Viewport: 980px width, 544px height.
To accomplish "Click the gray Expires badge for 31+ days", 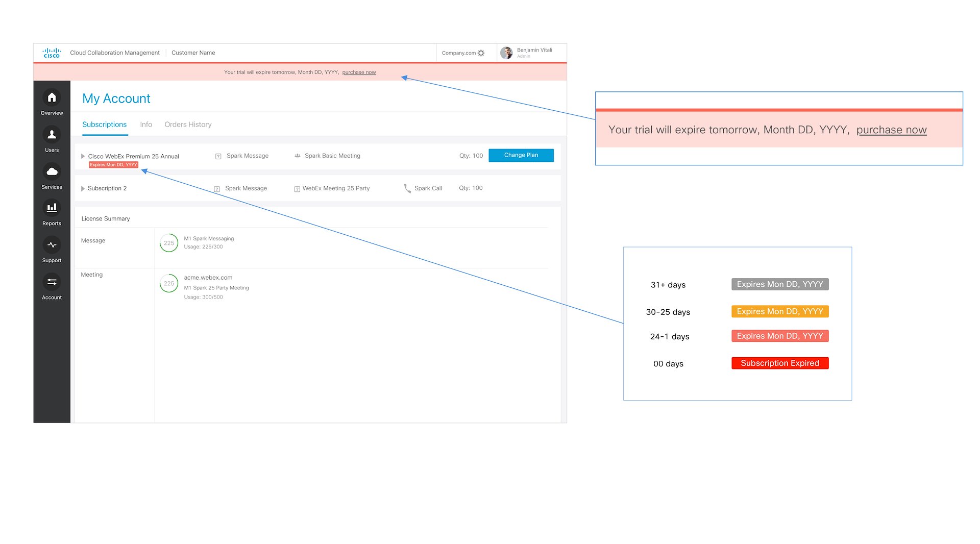I will (780, 284).
